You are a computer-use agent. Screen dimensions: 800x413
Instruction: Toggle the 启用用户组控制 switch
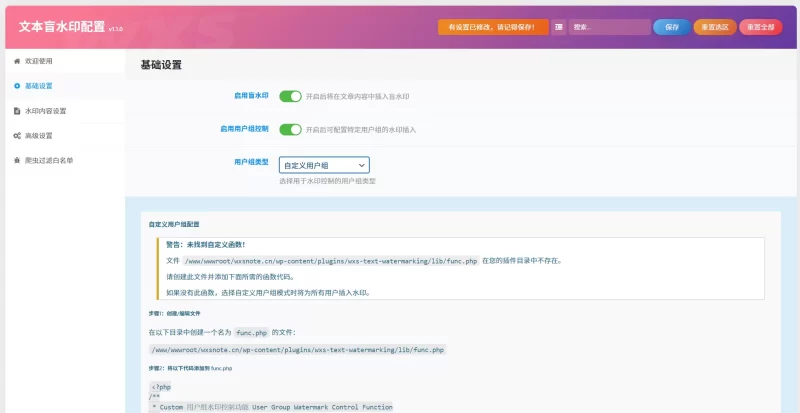[x=290, y=130]
